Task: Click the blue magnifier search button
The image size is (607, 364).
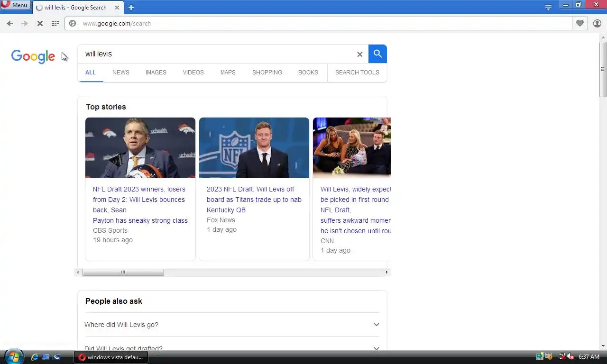Action: (x=377, y=54)
